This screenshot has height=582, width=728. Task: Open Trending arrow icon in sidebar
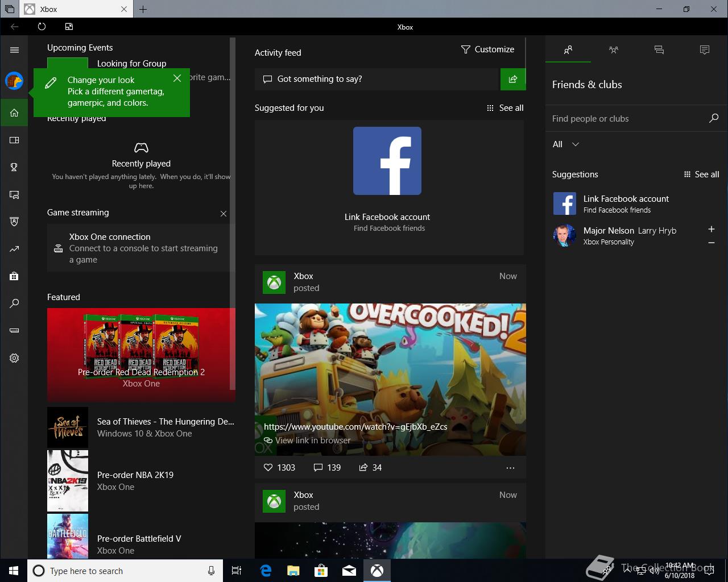(14, 249)
